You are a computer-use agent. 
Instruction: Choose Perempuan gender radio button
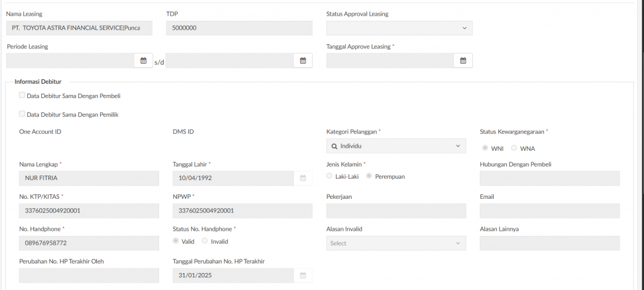369,176
